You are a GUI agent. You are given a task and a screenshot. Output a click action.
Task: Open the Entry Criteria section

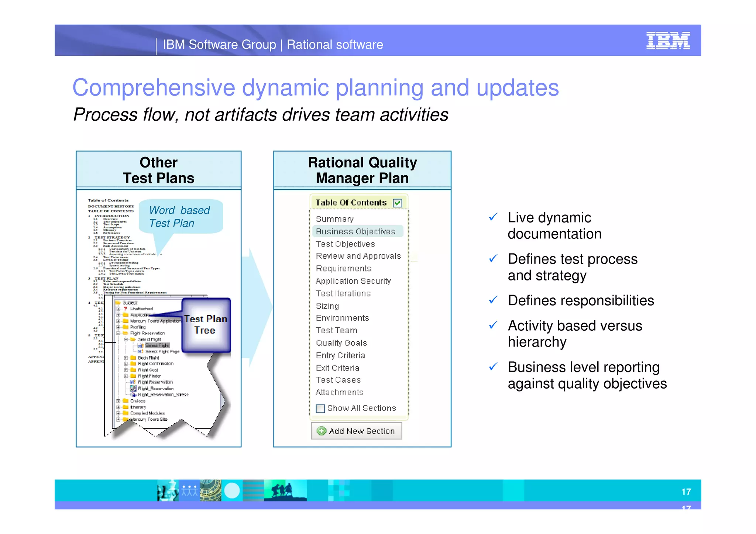pyautogui.click(x=340, y=355)
